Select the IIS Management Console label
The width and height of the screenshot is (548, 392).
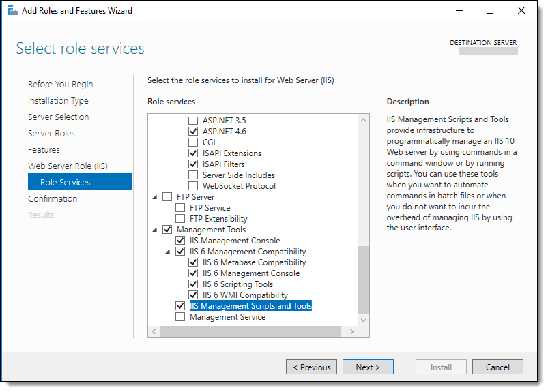point(235,241)
